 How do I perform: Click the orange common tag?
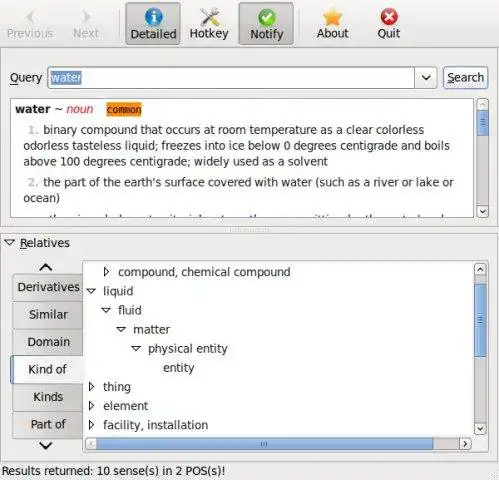(124, 109)
